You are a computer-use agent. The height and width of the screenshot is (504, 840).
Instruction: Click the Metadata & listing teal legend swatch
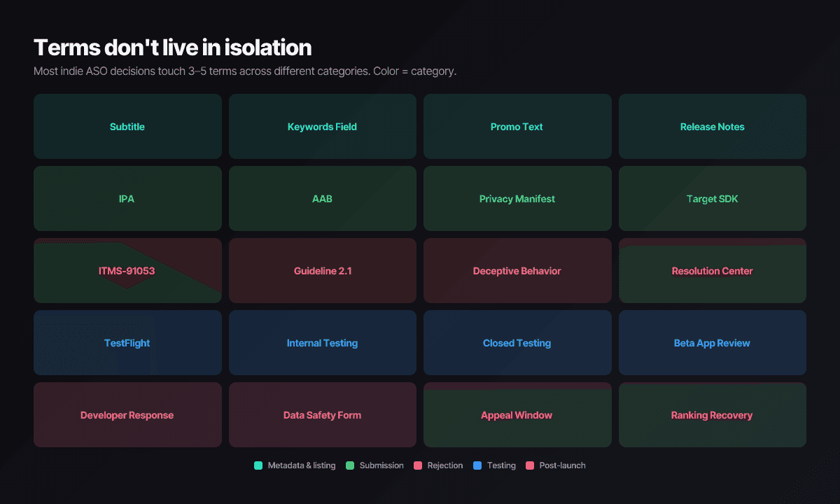[x=258, y=465]
